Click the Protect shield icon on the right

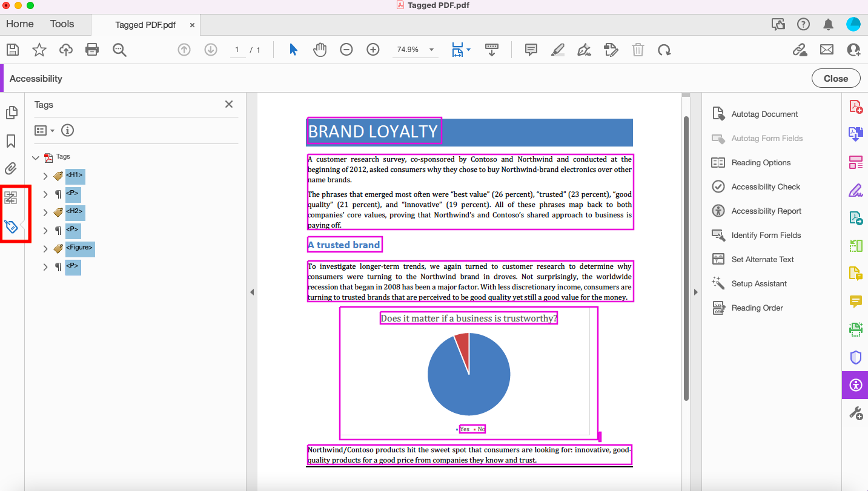[x=855, y=357]
